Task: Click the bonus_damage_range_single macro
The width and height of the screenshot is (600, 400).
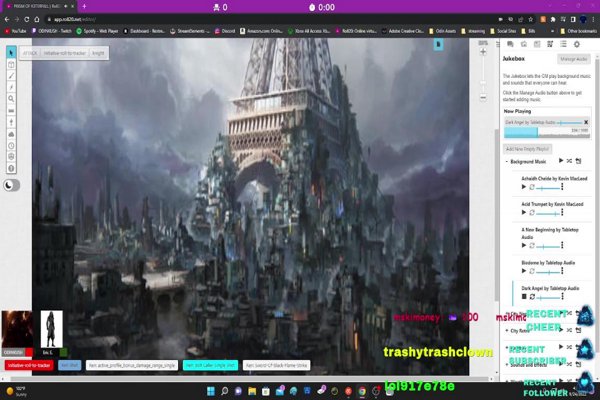Action: pyautogui.click(x=132, y=365)
